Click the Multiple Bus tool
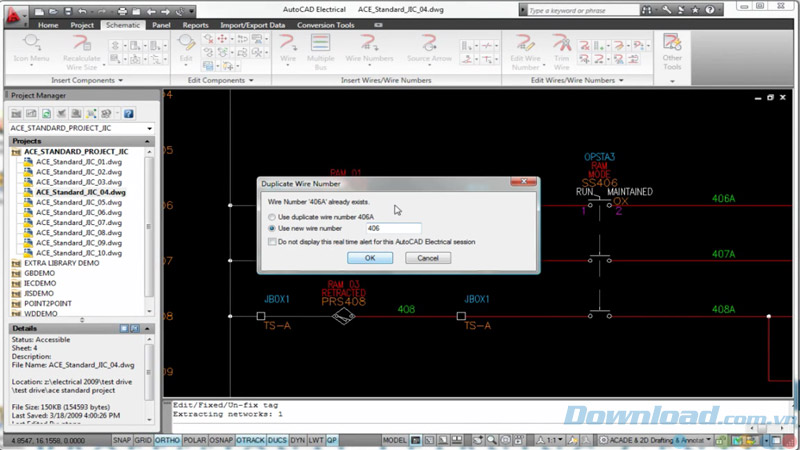Image resolution: width=800 pixels, height=450 pixels. 321,48
